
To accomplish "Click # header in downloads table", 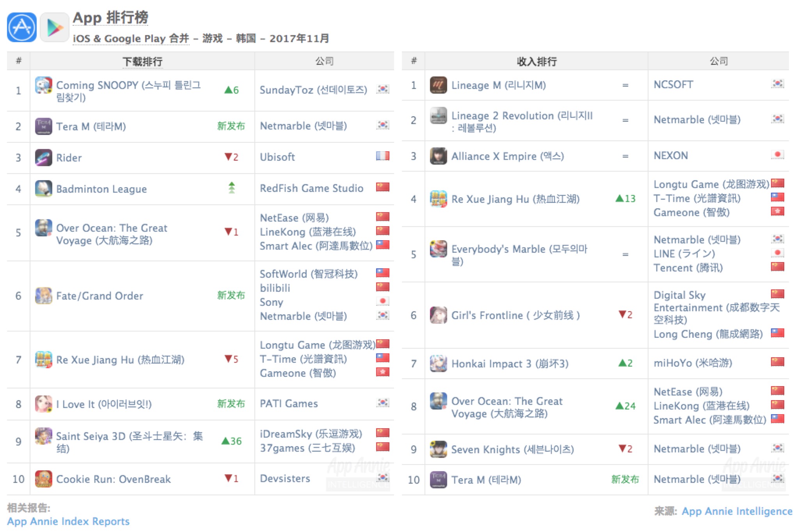I will [18, 61].
